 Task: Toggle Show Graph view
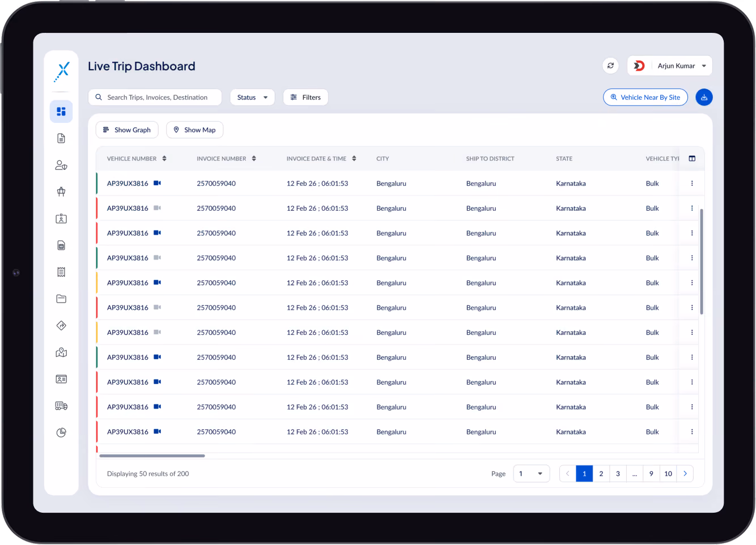point(127,130)
